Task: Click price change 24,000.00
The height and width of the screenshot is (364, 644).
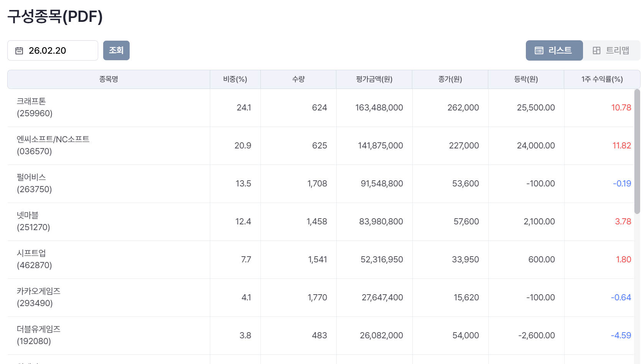Action: point(536,145)
